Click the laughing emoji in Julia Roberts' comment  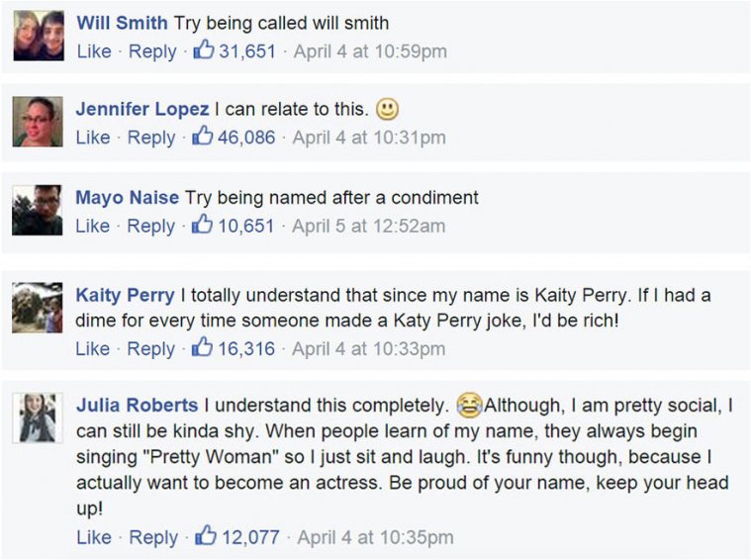tap(468, 405)
